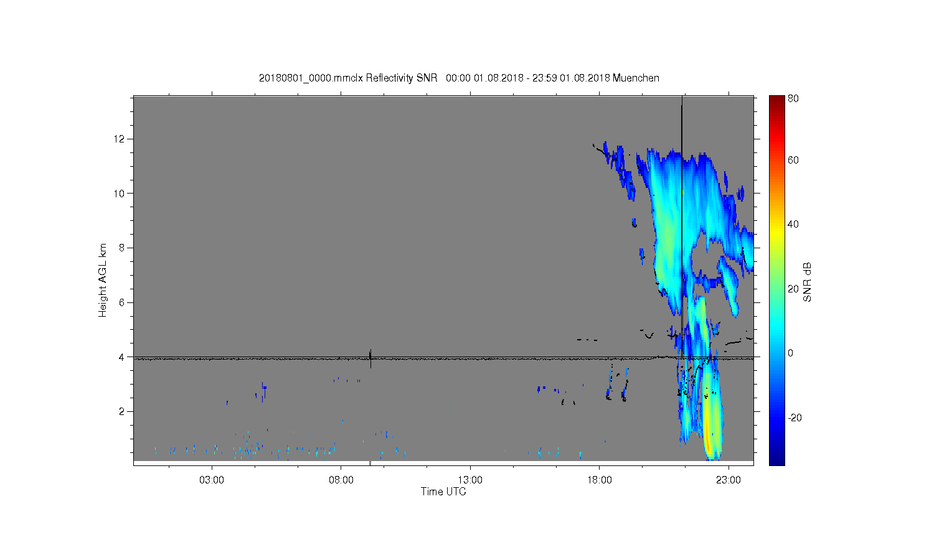Viewport: 934px width, 560px height.
Task: Click the 'Time UTC' x-axis label
Action: pos(443,492)
